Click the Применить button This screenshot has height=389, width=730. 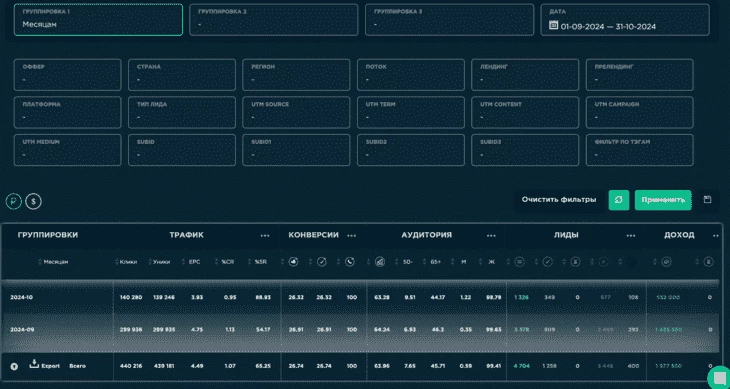click(x=663, y=200)
